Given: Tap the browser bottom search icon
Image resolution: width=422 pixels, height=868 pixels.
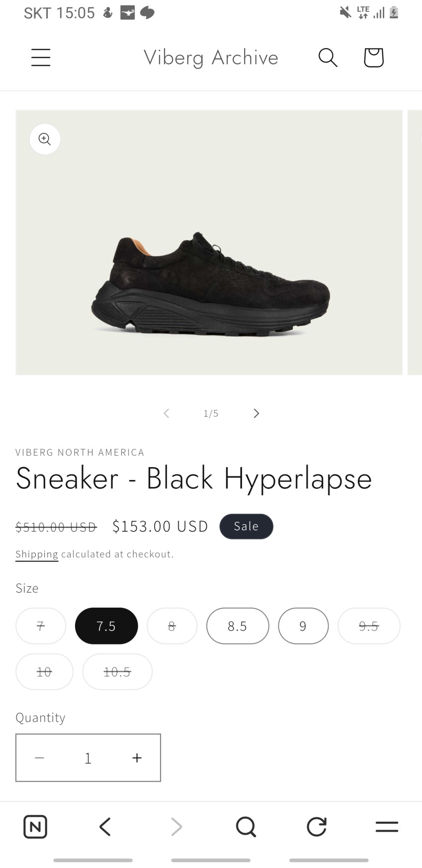Looking at the screenshot, I should [246, 827].
